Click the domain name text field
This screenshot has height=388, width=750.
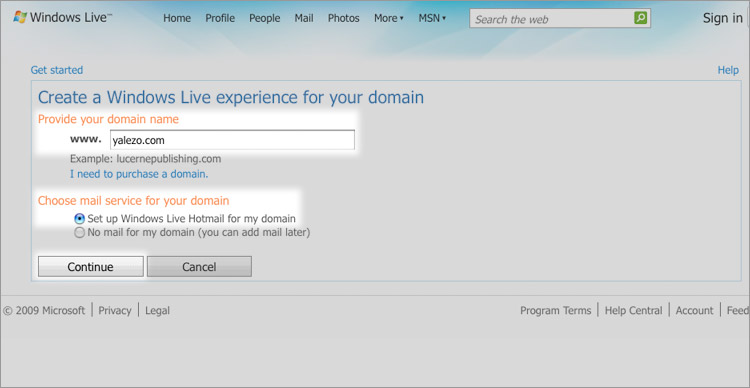pos(232,140)
